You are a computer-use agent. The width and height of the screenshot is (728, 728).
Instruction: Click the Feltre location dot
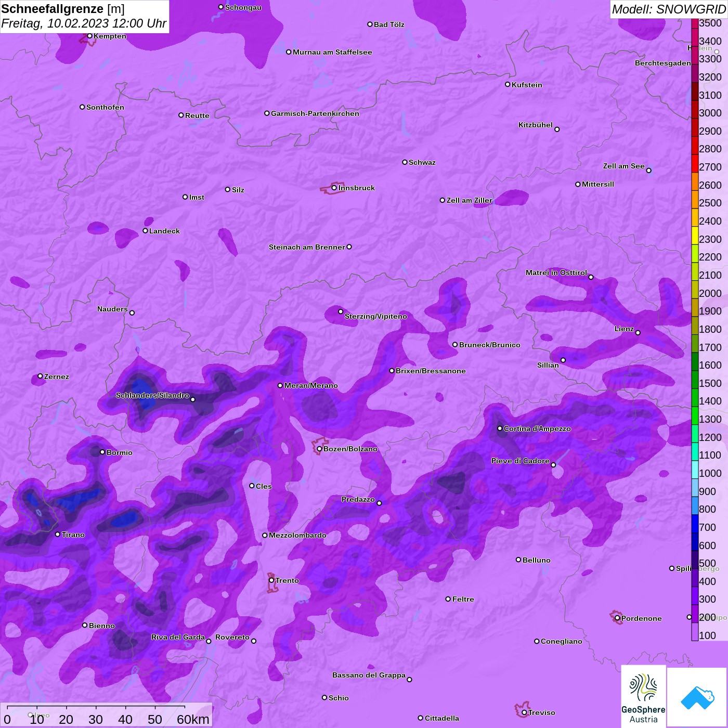click(x=448, y=599)
